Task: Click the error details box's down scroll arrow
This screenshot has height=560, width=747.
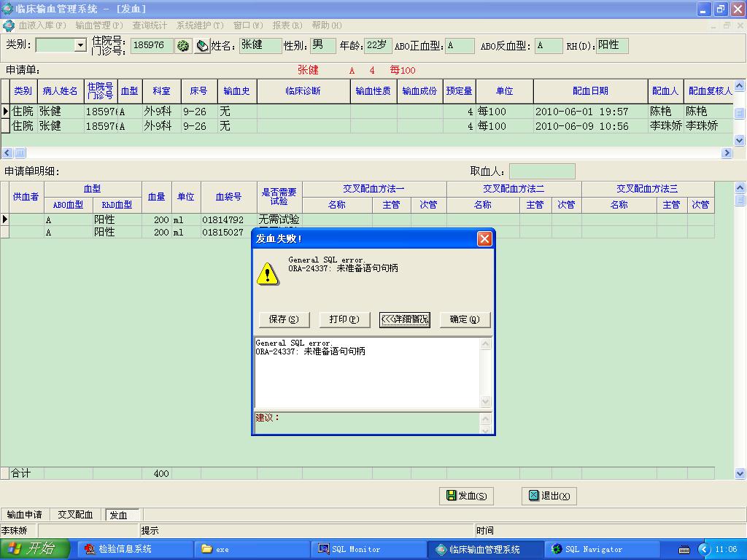Action: click(485, 402)
